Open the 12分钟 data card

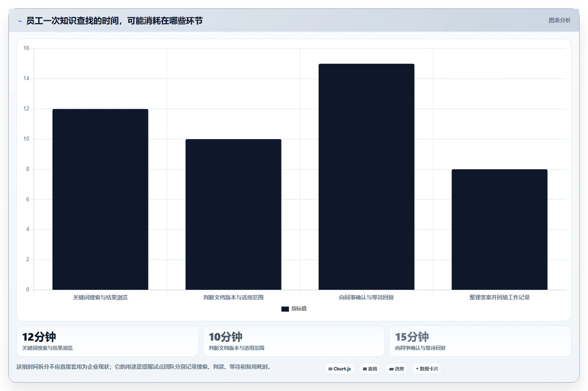click(108, 341)
